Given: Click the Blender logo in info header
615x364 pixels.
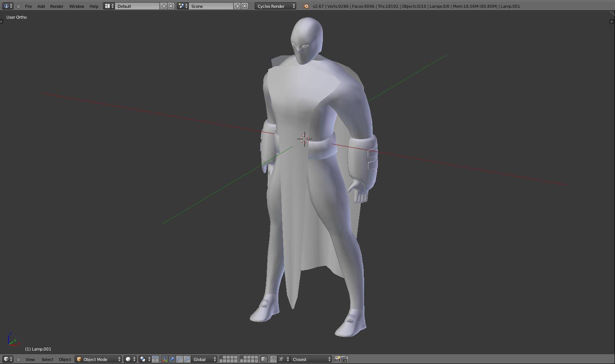Looking at the screenshot, I should (x=306, y=6).
